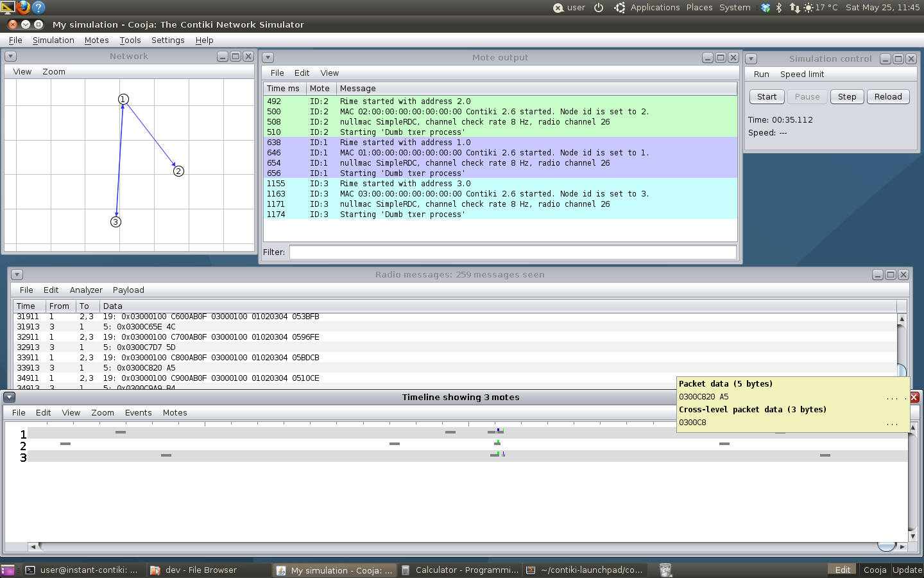Open the Mote output window dropdown arrow
This screenshot has width=924, height=578.
268,58
